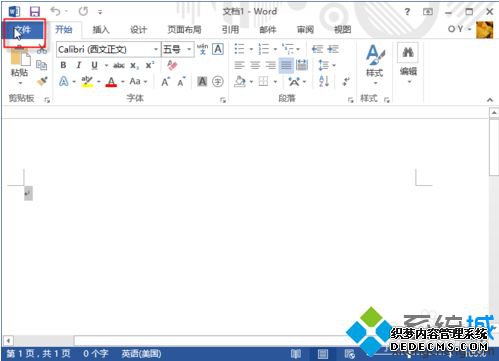Click the Sort A-Z icon

point(324,81)
